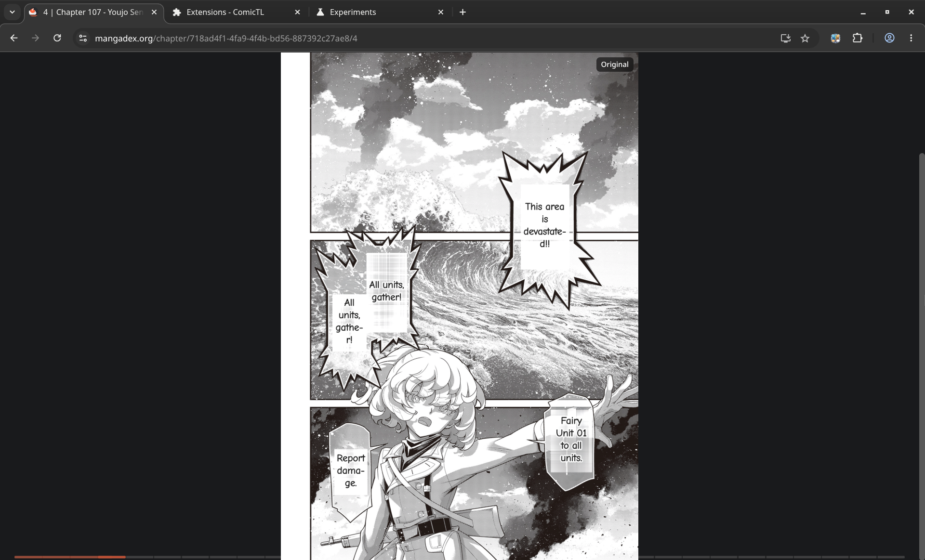925x560 pixels.
Task: Open a new tab with plus button
Action: point(462,12)
